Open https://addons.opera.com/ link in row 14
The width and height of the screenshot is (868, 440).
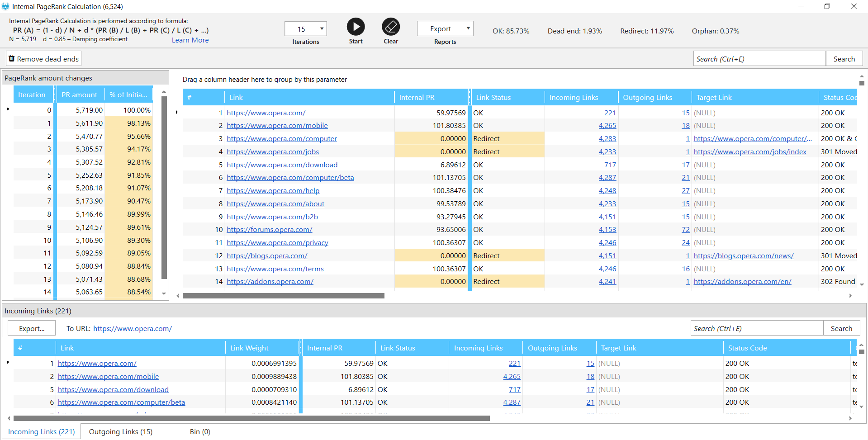[270, 282]
